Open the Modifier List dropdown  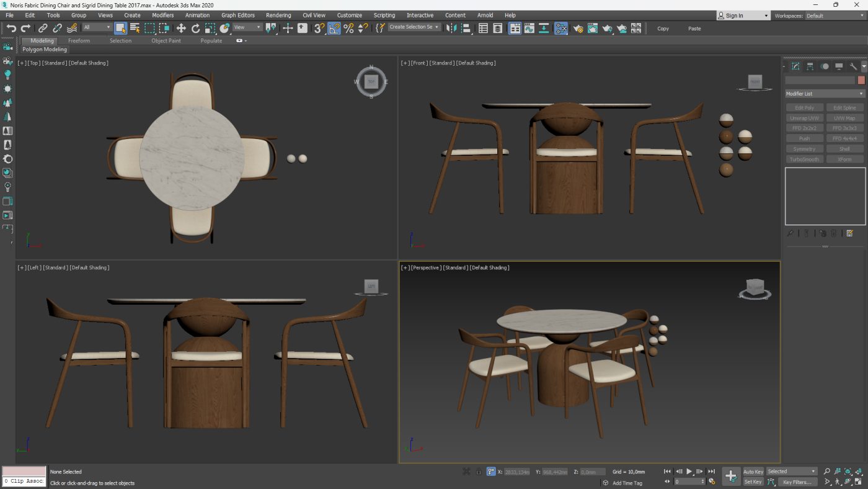tap(825, 94)
